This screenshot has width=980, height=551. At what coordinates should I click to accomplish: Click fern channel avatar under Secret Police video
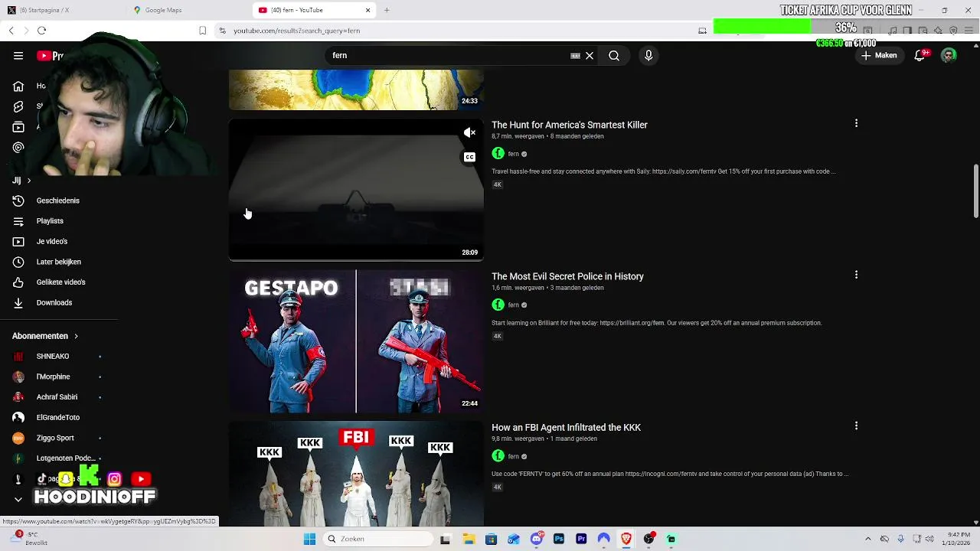coord(498,305)
